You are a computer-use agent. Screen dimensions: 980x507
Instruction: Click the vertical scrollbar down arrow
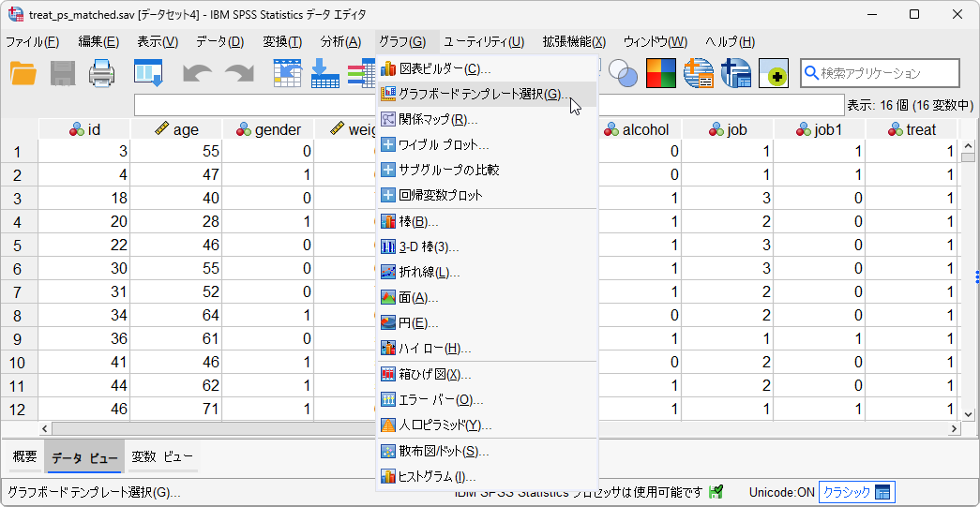(x=968, y=413)
